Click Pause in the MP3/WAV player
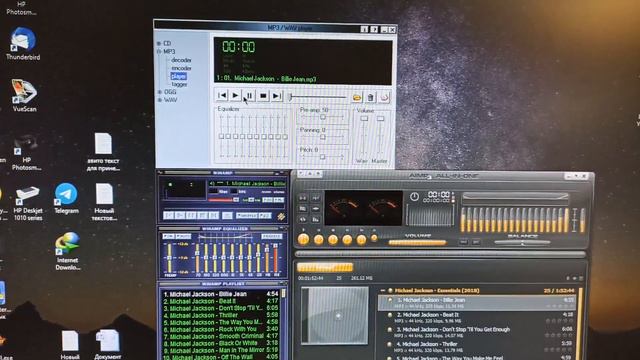 pyautogui.click(x=249, y=96)
